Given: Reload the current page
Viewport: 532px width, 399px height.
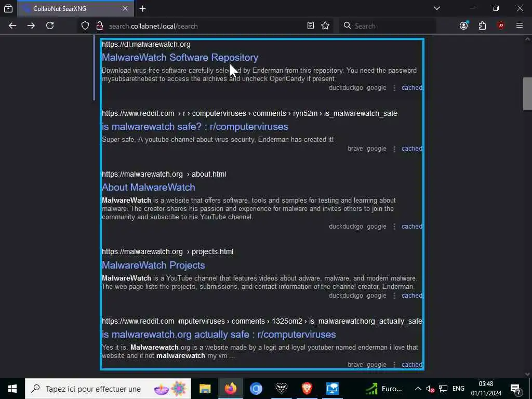Looking at the screenshot, I should click(50, 26).
